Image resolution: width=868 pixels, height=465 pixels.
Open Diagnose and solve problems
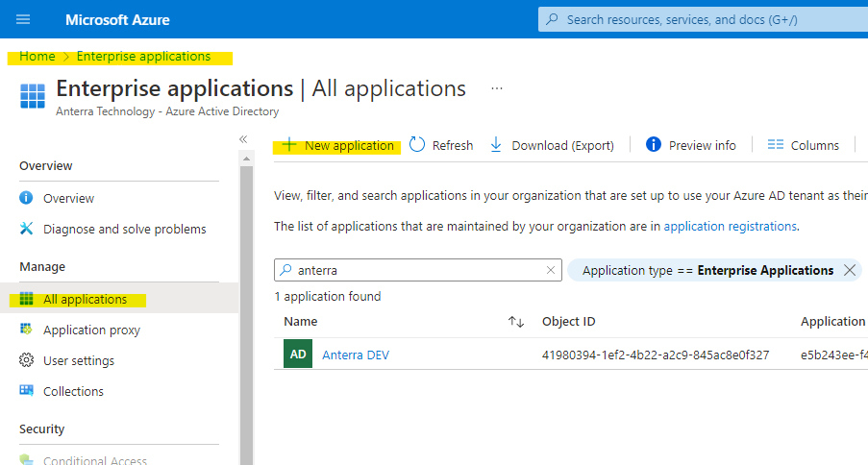coord(125,230)
